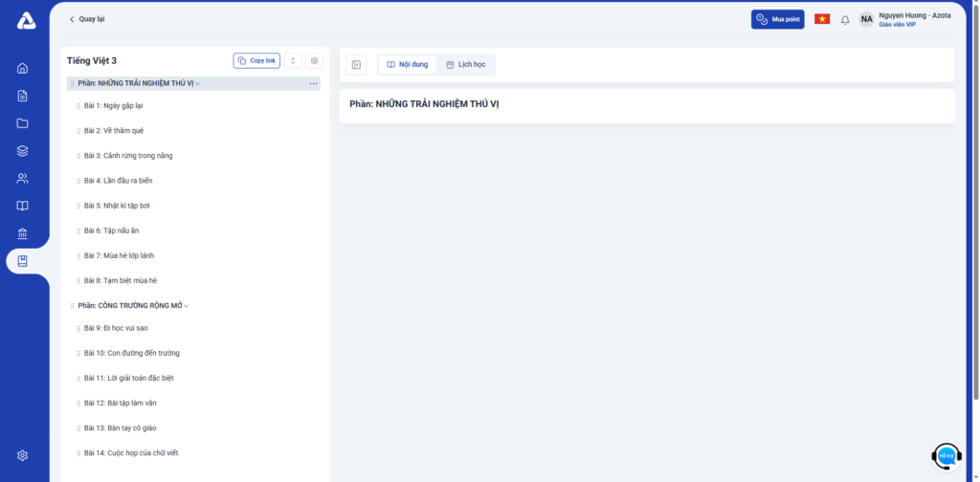Toggle expand/collapse all sections arrows button
Image resolution: width=980 pixels, height=482 pixels.
(x=293, y=61)
